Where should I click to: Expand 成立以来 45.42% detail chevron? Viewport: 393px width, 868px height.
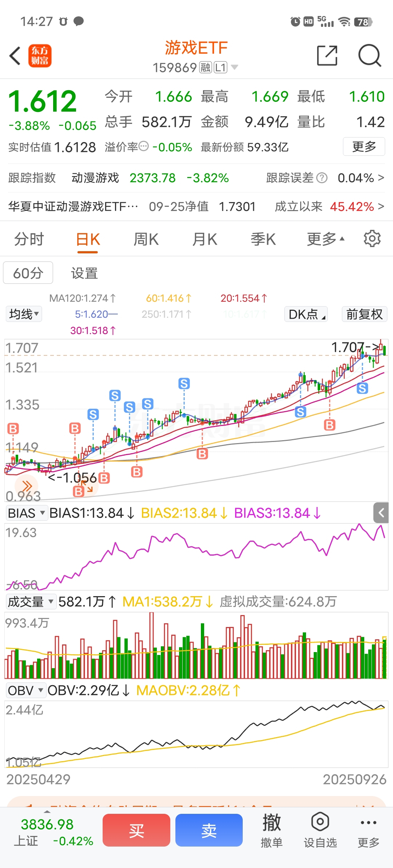point(381,206)
